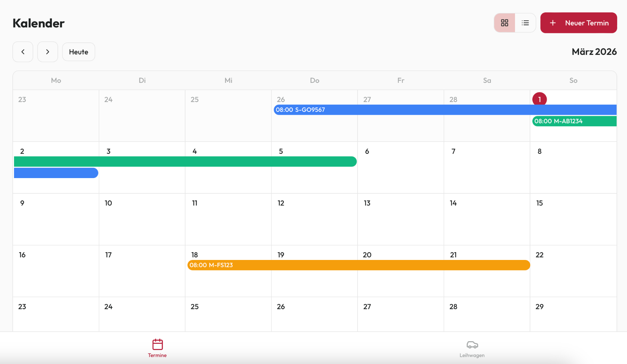Open the 08:00 S-GO9567 appointment

coord(445,110)
